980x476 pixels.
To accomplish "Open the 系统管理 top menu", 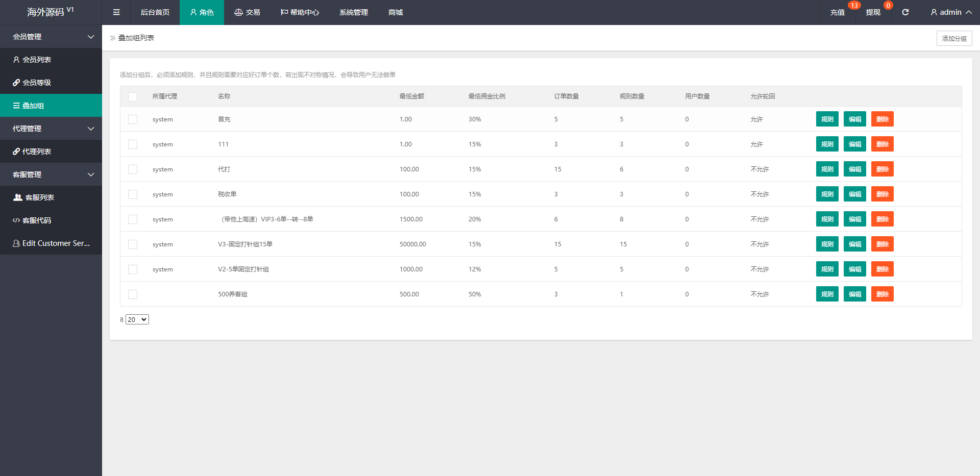I will tap(353, 12).
